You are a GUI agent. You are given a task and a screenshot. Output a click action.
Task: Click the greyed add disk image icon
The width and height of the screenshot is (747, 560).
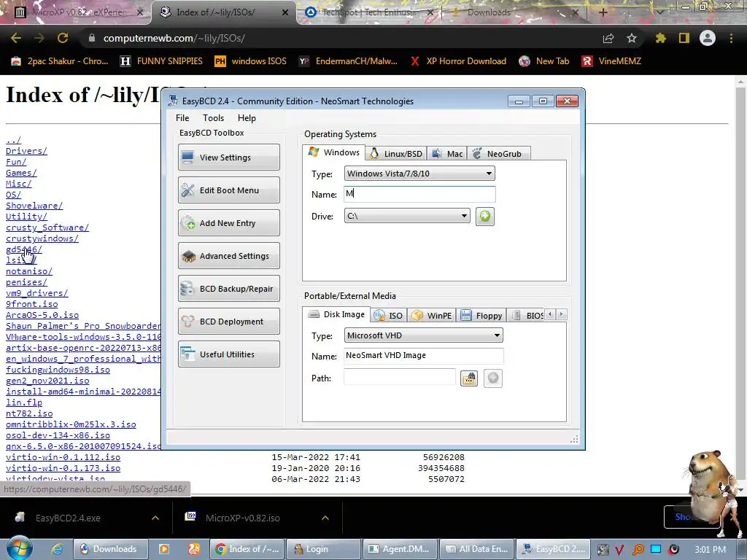coord(492,378)
